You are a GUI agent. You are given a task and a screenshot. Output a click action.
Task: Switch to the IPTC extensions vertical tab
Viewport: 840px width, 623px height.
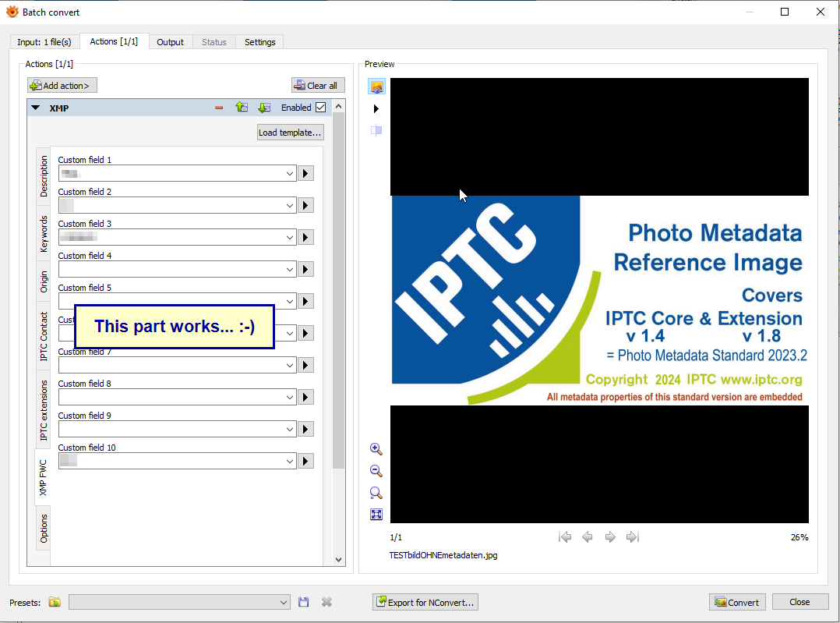coord(44,410)
